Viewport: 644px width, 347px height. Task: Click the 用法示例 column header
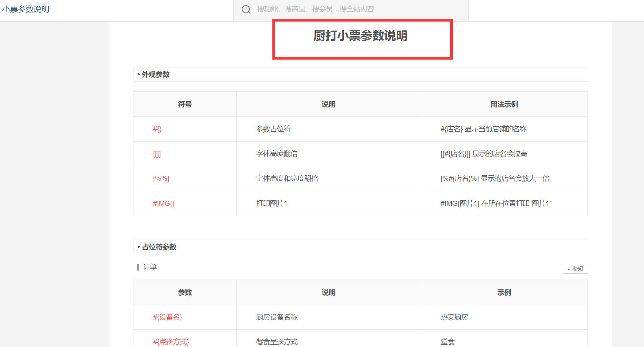click(504, 104)
